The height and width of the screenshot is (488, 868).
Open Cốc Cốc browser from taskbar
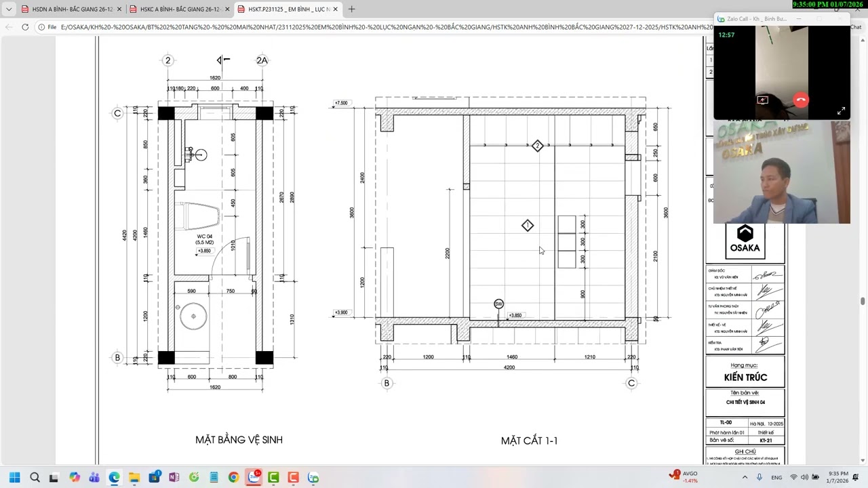click(194, 478)
